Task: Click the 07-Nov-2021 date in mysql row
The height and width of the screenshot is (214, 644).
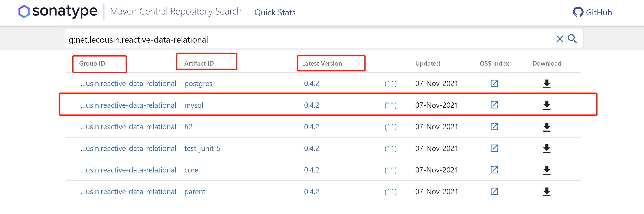Action: coord(437,105)
